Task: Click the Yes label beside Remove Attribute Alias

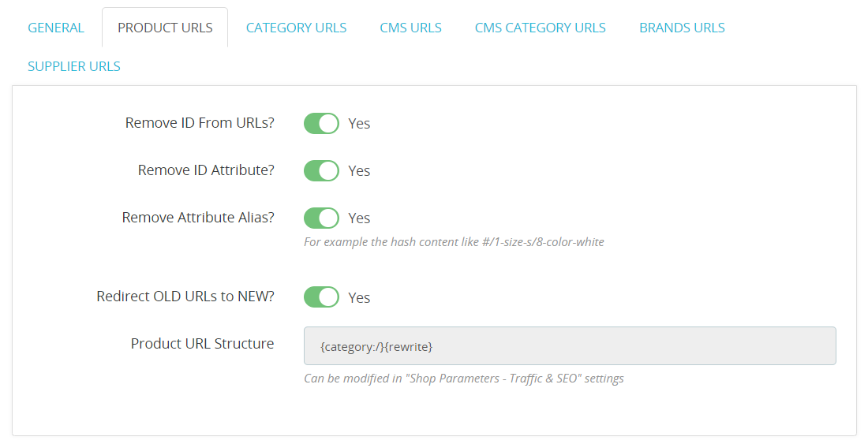Action: (359, 218)
